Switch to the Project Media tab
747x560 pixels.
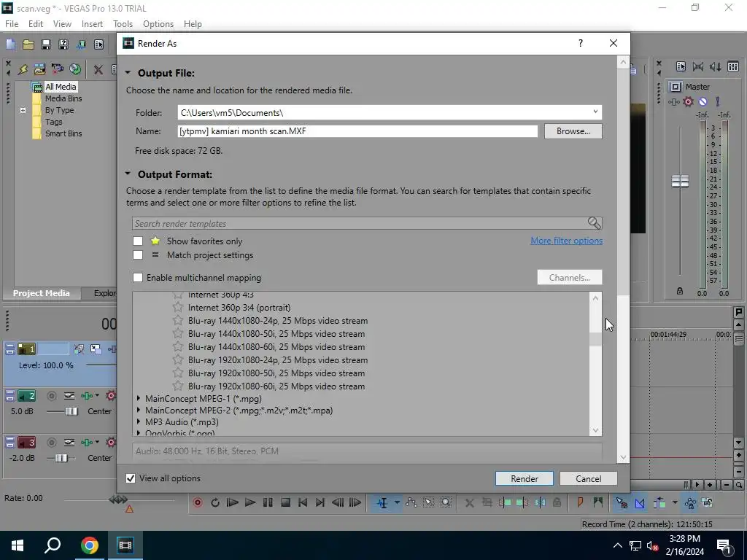click(42, 293)
